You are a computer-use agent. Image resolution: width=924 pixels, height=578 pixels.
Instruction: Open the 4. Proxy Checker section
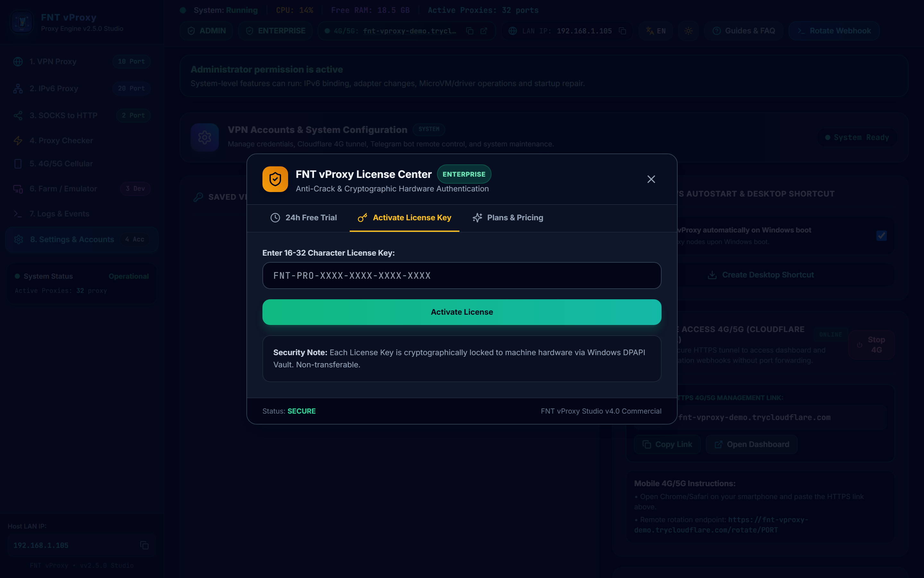click(x=82, y=141)
